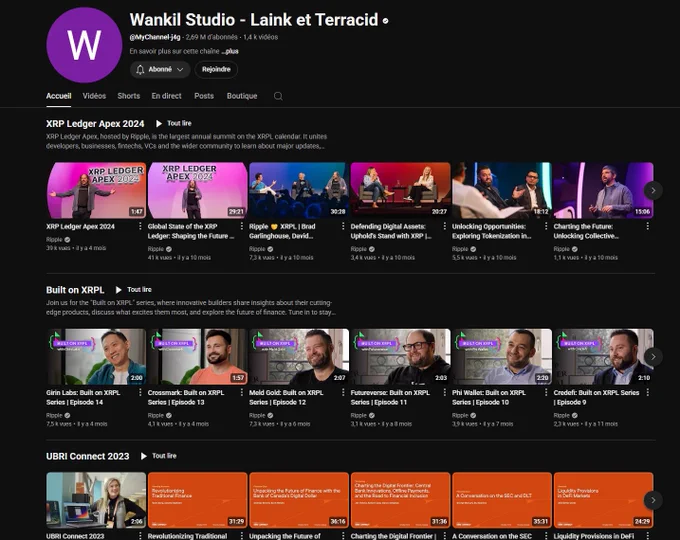Open options menu for Futureverse Episode 11

[445, 393]
